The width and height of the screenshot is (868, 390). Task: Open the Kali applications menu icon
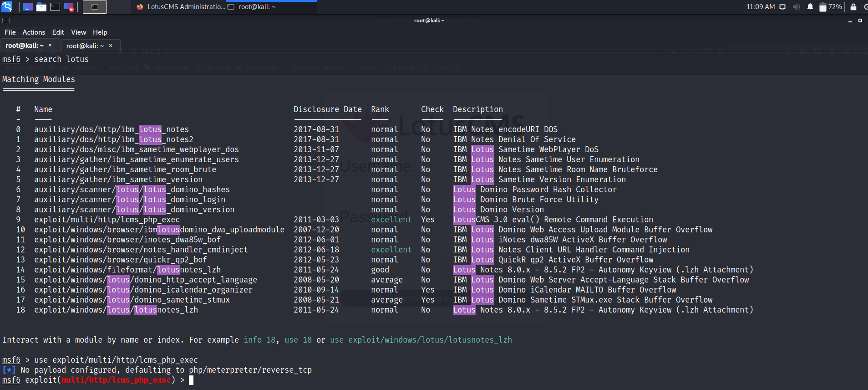point(7,7)
